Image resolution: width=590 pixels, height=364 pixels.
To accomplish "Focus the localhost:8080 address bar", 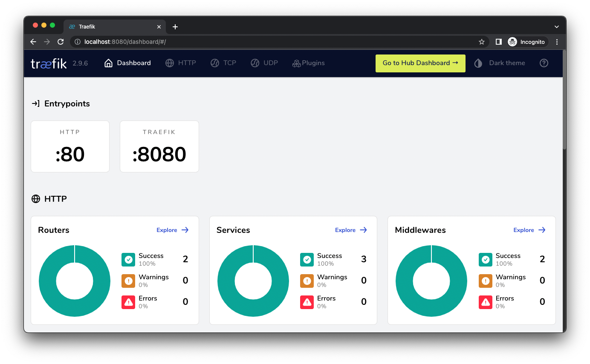I will coord(279,42).
